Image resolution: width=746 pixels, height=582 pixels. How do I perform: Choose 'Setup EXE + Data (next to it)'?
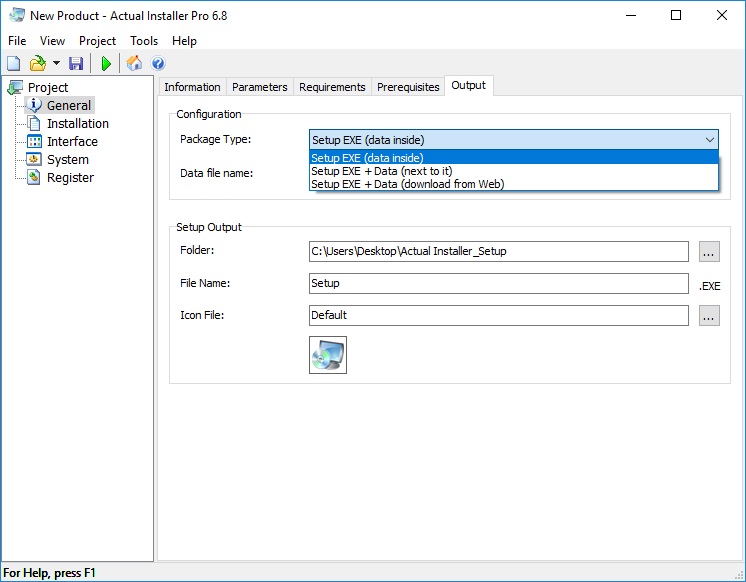(x=514, y=171)
